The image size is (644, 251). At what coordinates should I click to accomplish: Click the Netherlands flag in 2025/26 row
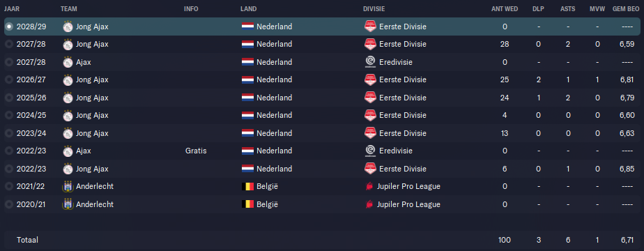click(247, 98)
